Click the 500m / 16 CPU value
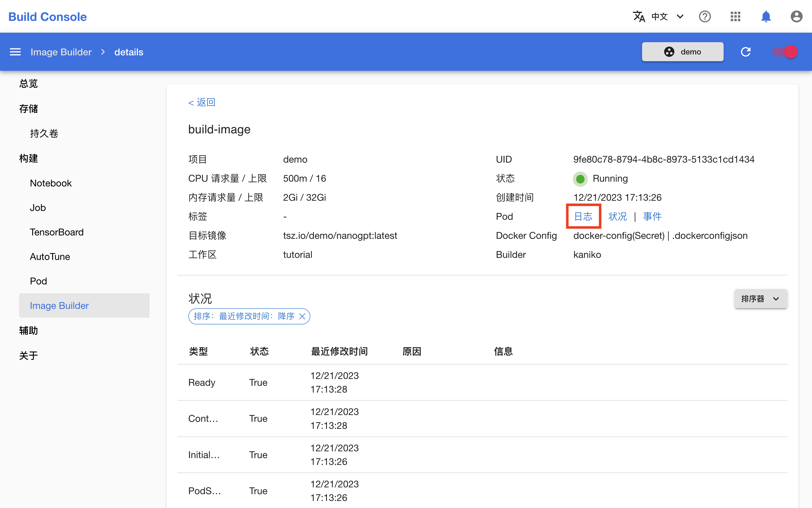 [304, 178]
